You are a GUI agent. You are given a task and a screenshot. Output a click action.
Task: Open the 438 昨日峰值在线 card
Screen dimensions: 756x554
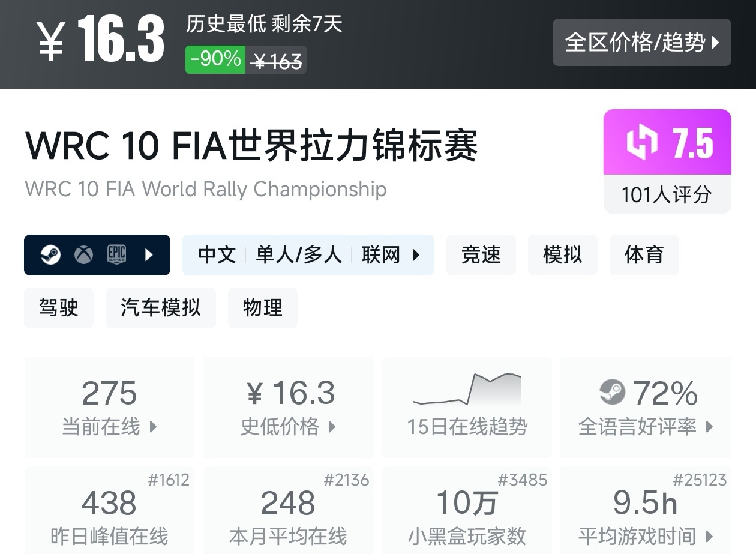[109, 510]
